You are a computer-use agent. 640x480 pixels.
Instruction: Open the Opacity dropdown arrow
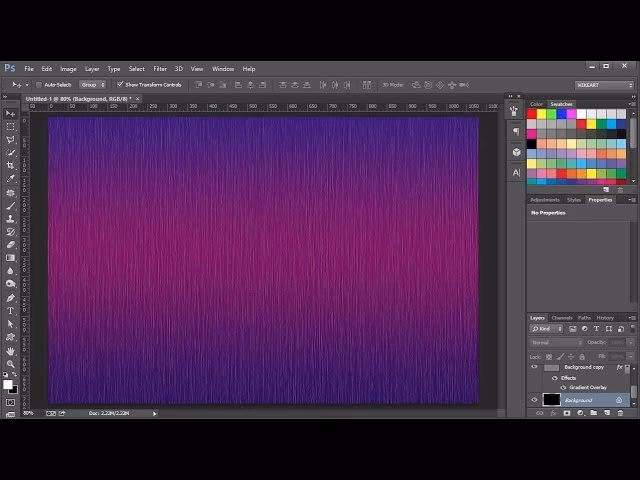pyautogui.click(x=631, y=342)
